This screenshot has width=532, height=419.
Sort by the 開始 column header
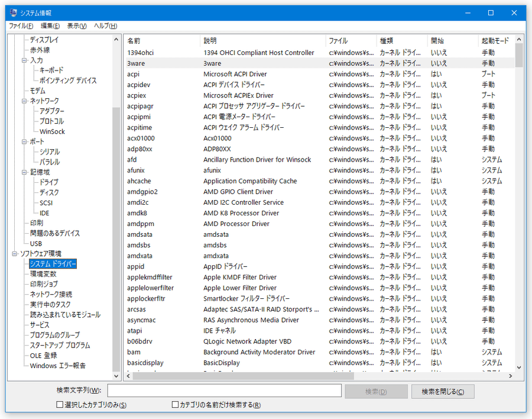453,41
